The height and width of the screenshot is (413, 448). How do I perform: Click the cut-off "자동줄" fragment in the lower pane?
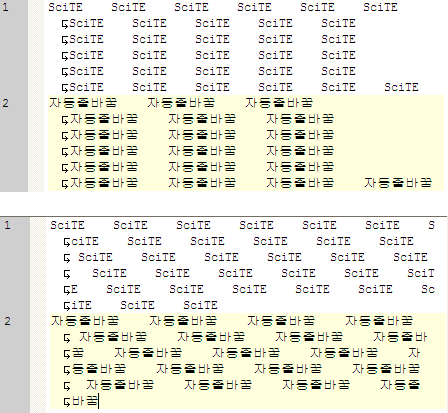[x=400, y=385]
